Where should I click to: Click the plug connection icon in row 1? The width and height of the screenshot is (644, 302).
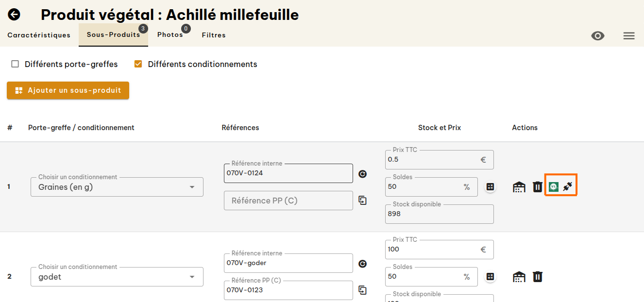coord(568,186)
